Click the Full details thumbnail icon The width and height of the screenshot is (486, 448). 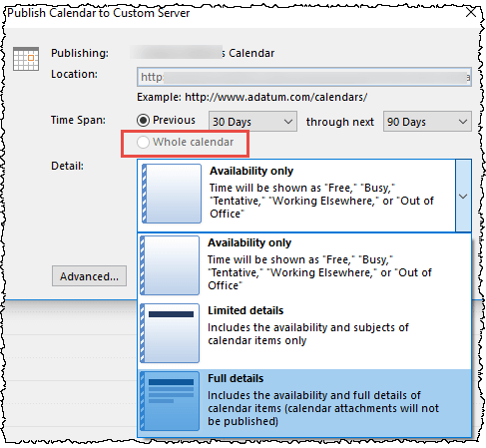pos(170,401)
